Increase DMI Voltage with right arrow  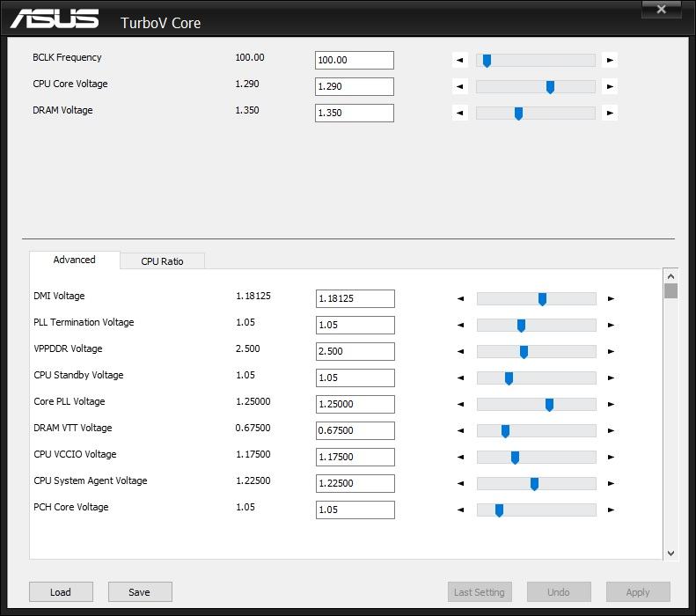coord(611,298)
